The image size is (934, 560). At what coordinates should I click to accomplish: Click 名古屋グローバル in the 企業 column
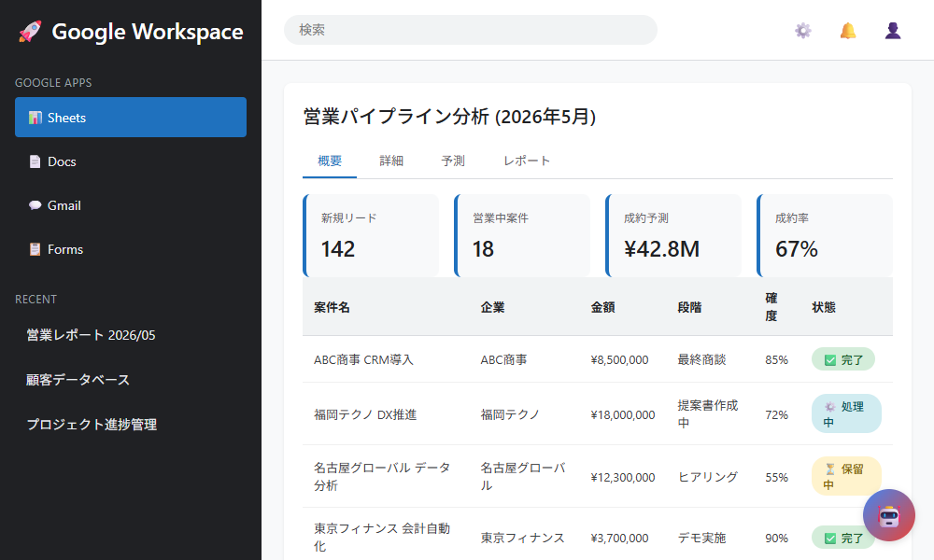click(x=523, y=477)
